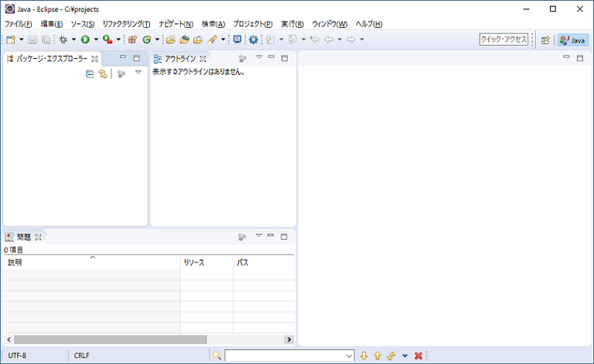Screen dimensions: 594x364
Task: Open the ソース(S) menu
Action: pyautogui.click(x=82, y=24)
